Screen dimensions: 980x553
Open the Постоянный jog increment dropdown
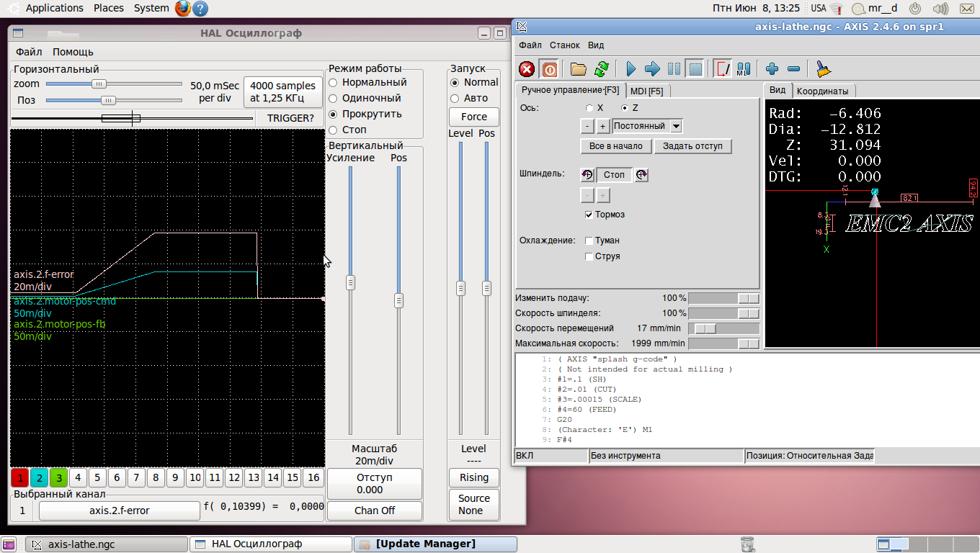pyautogui.click(x=675, y=126)
